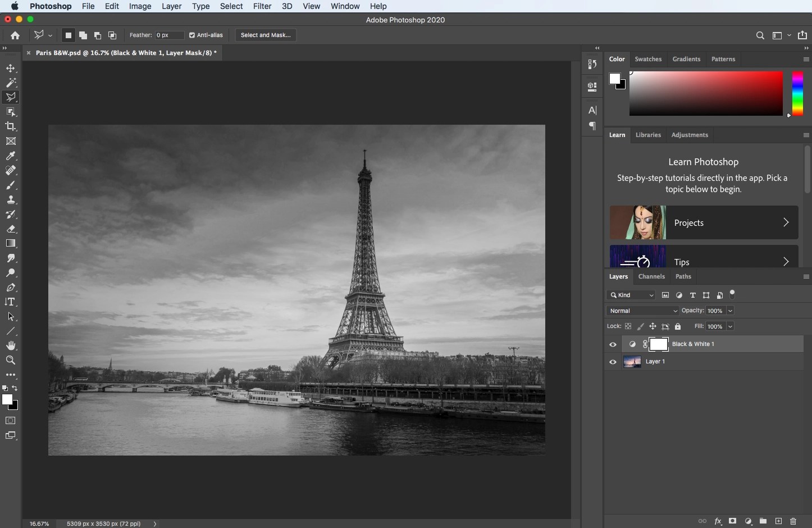Delete layer using the trash icon
This screenshot has width=812, height=528.
coord(793,521)
